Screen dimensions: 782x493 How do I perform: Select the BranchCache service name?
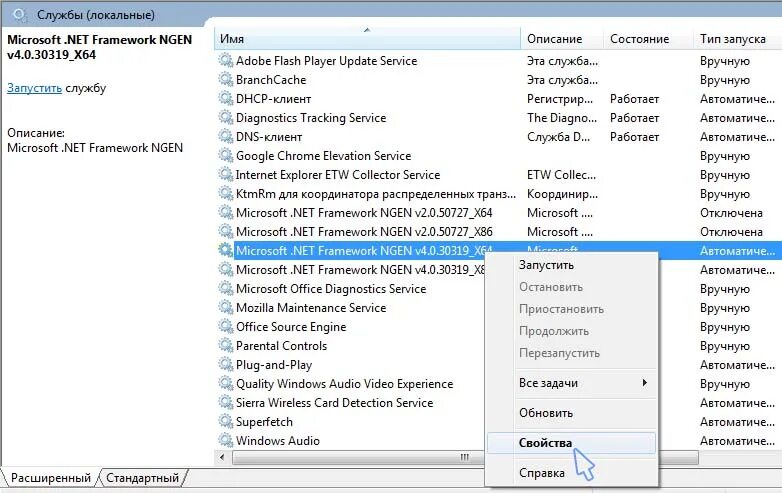click(x=271, y=80)
